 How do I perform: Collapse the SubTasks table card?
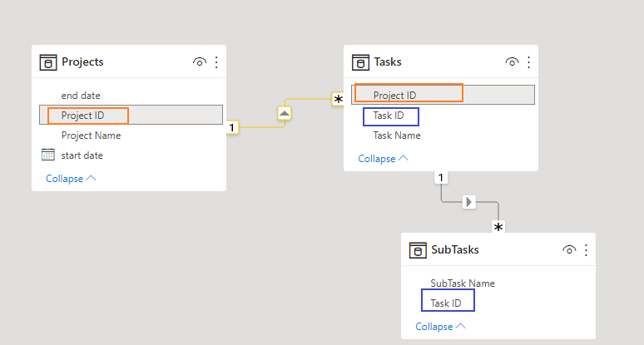(x=440, y=327)
